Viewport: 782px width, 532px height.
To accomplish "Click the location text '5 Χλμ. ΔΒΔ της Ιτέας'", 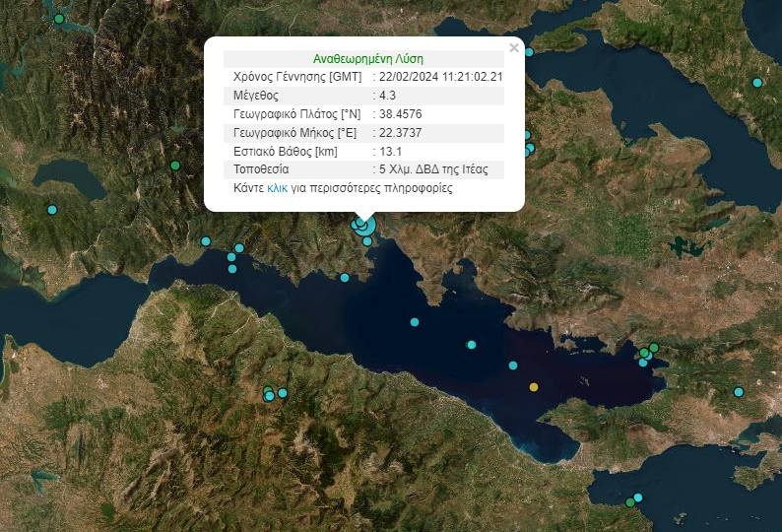I will [438, 169].
